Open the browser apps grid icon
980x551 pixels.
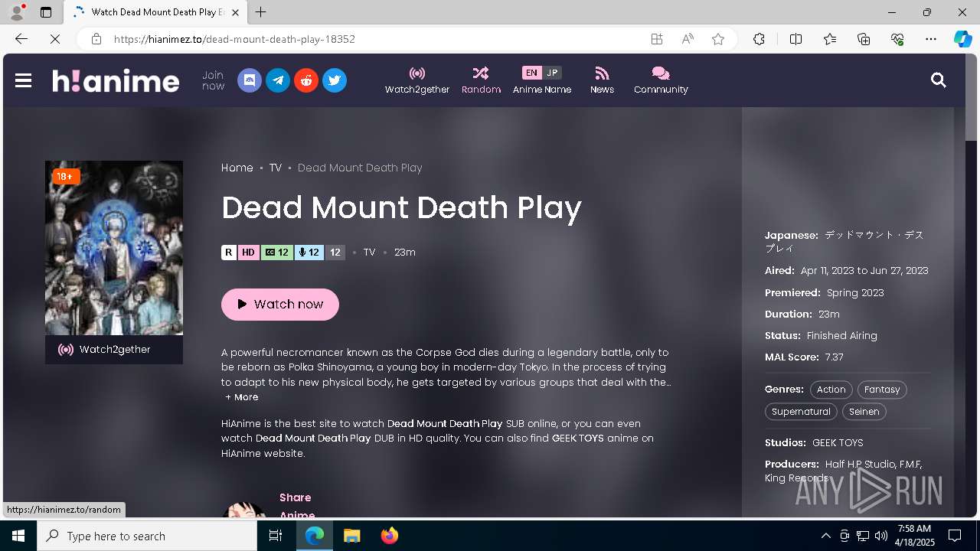tap(657, 39)
